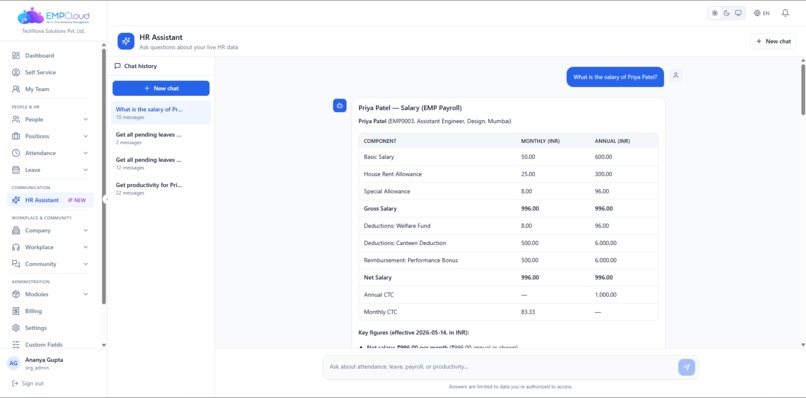The width and height of the screenshot is (806, 398).
Task: Click the send message button
Action: click(x=686, y=367)
